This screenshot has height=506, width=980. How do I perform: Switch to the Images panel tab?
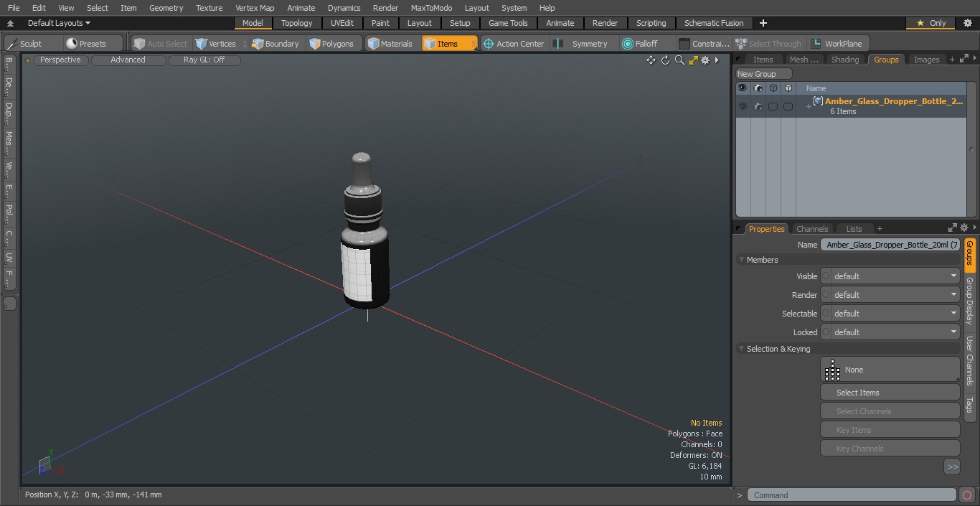[x=926, y=60]
